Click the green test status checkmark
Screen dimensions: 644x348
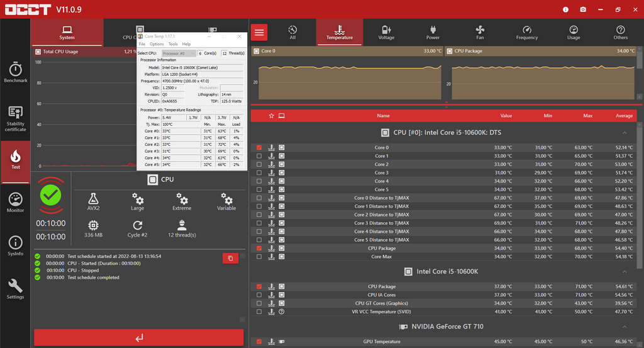pyautogui.click(x=51, y=195)
